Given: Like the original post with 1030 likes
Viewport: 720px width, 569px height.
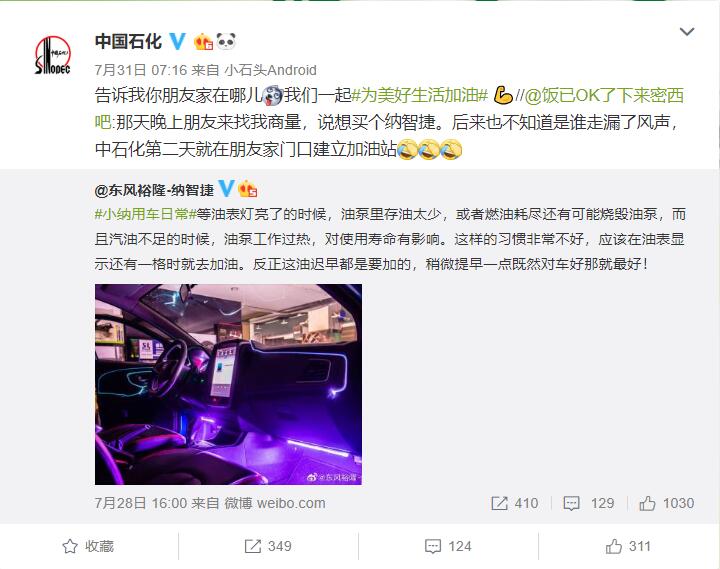Looking at the screenshot, I should tap(666, 503).
